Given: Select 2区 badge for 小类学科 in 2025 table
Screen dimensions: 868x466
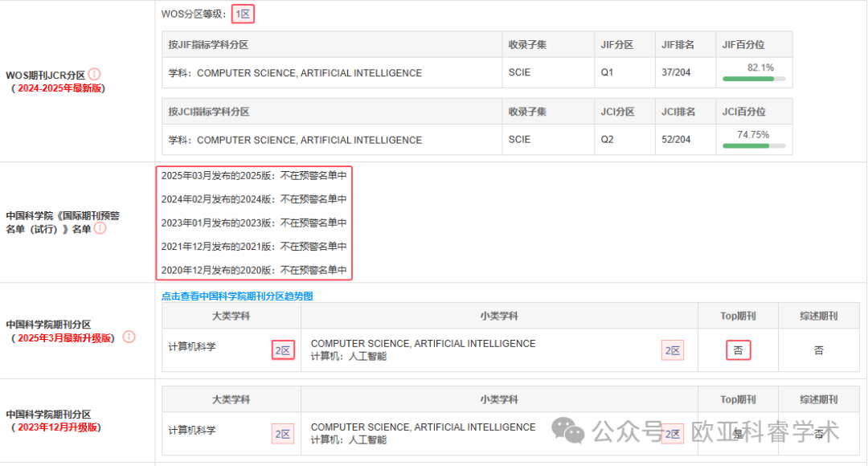Looking at the screenshot, I should (x=673, y=350).
